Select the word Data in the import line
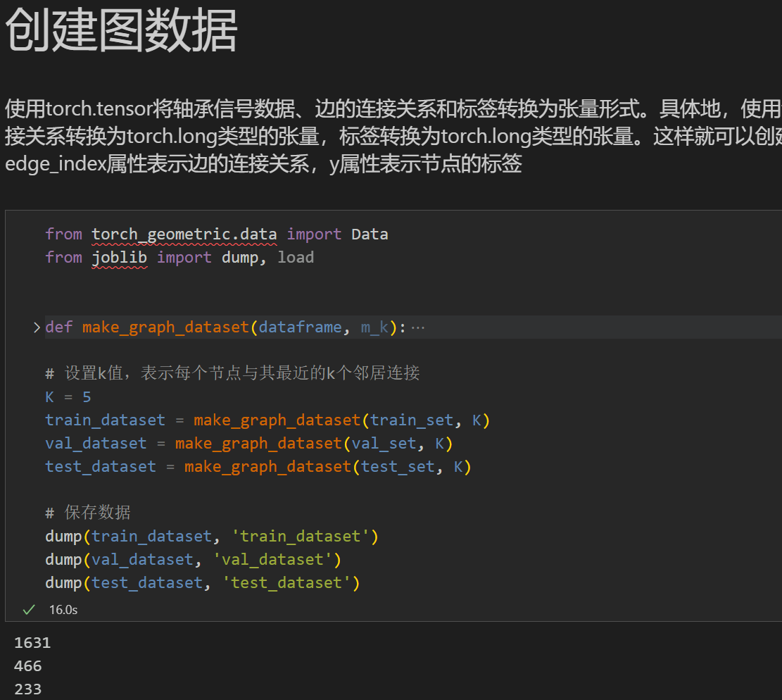The image size is (782, 700). click(x=370, y=234)
